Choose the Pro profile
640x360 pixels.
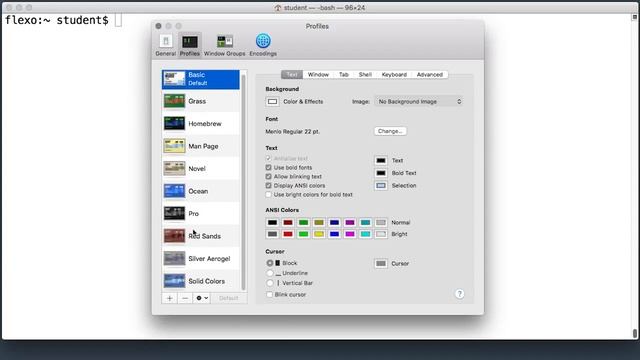(201, 213)
